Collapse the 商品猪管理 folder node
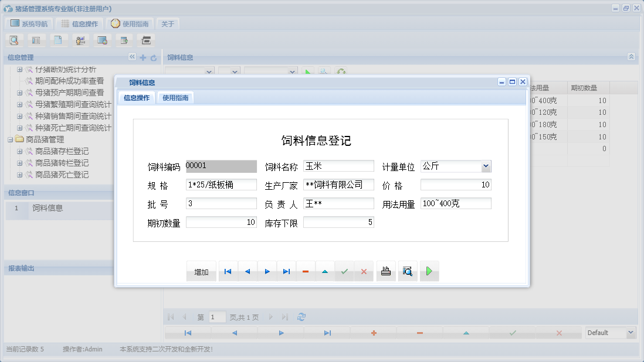This screenshot has height=362, width=644. tap(10, 139)
